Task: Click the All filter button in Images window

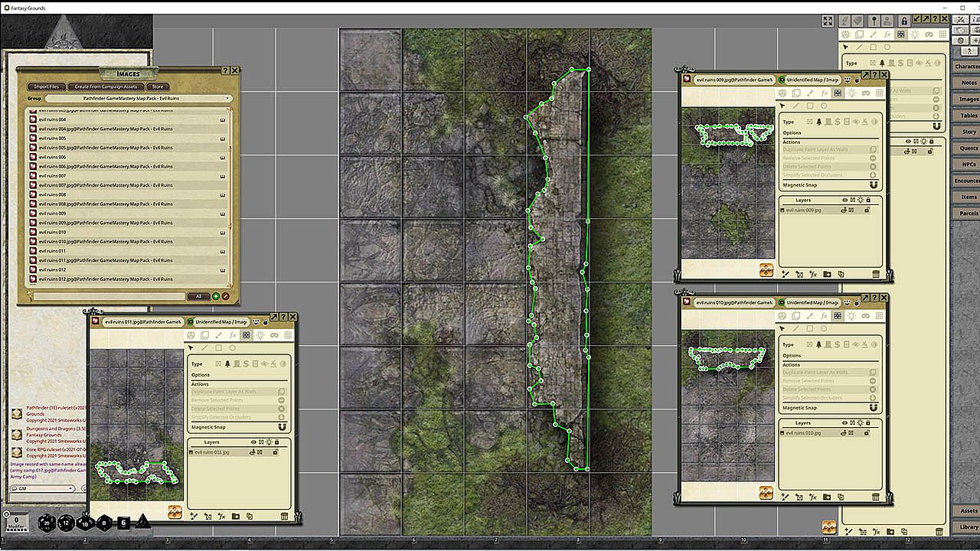Action: [x=198, y=296]
